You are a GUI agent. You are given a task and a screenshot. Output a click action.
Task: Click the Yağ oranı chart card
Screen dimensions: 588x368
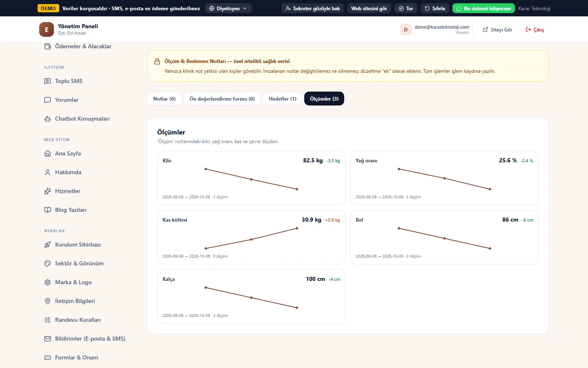pos(444,178)
